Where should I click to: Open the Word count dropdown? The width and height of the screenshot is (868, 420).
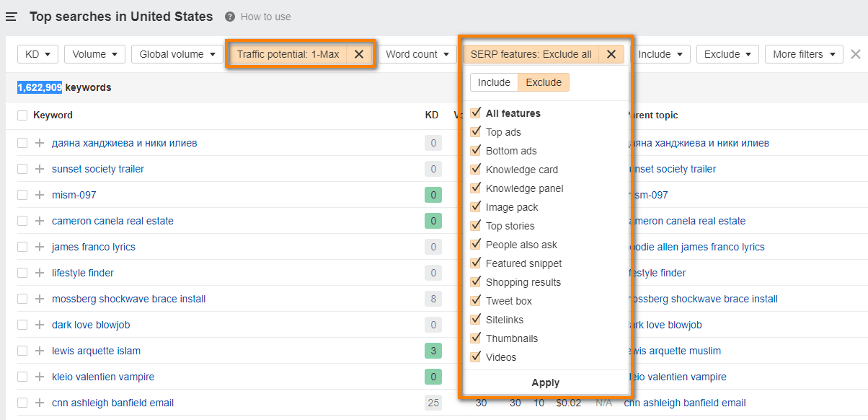[x=417, y=53]
